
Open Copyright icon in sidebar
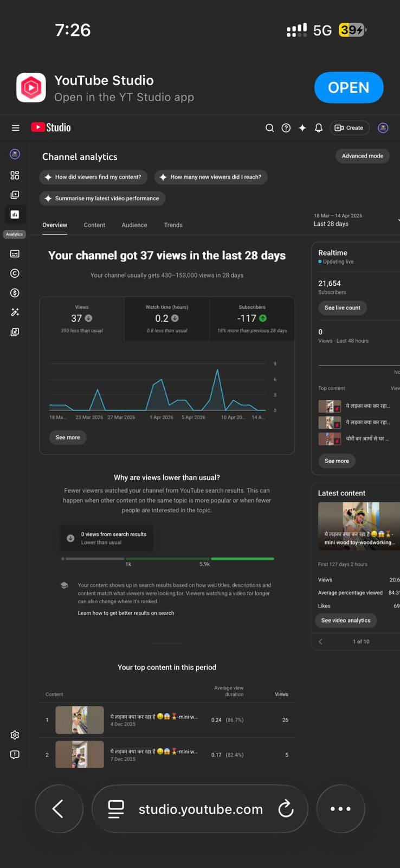[x=15, y=273]
